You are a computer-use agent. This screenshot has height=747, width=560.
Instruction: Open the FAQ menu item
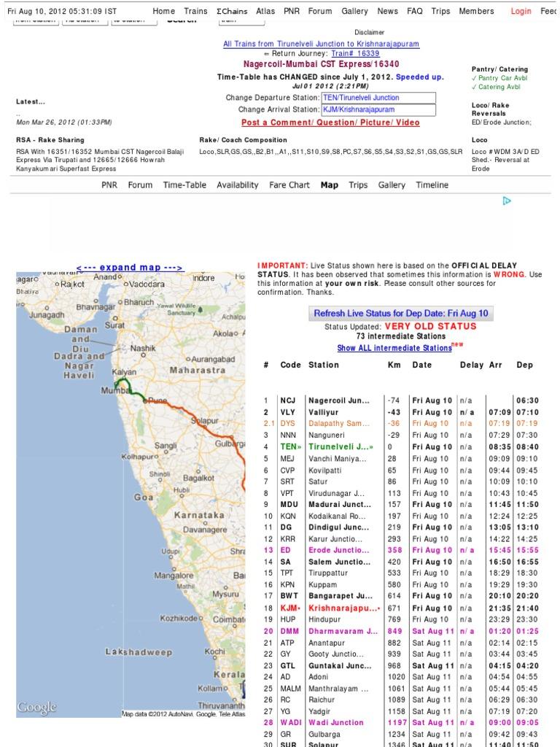[415, 11]
